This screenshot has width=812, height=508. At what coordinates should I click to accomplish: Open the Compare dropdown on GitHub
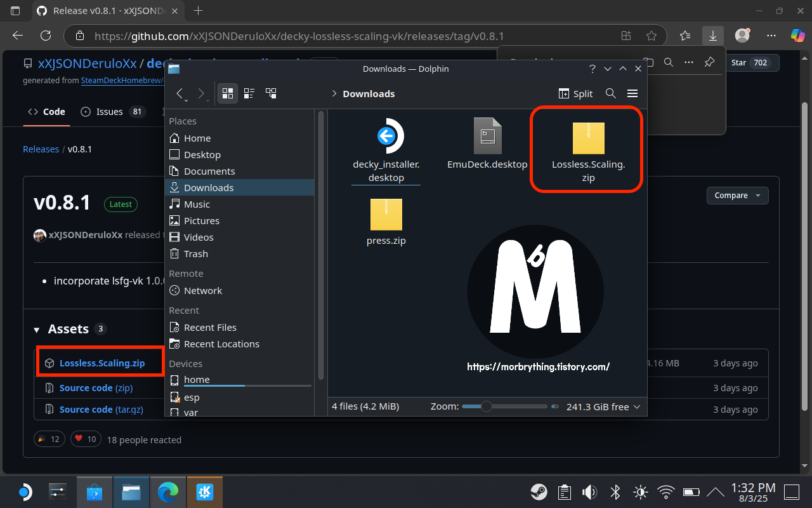coord(737,195)
